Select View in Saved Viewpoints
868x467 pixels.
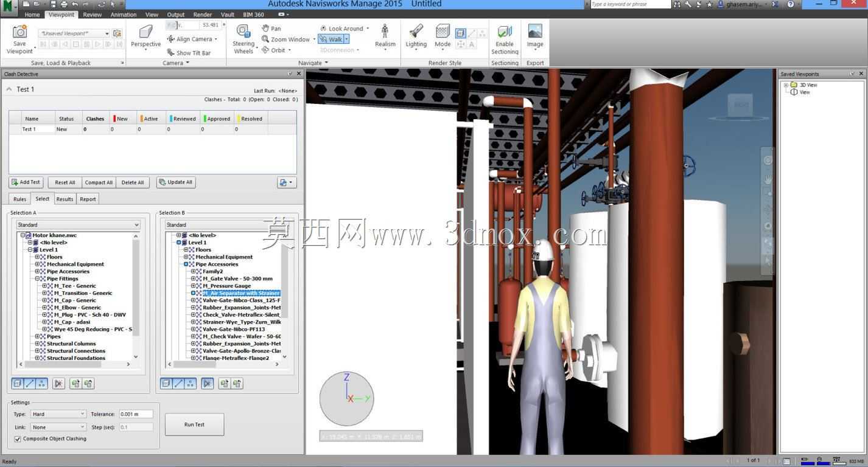pyautogui.click(x=805, y=92)
